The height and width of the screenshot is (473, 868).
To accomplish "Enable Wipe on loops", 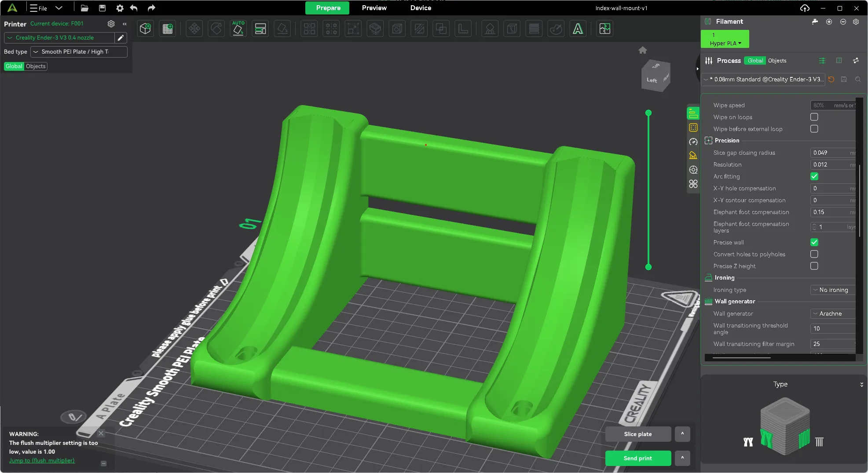I will coord(814,117).
